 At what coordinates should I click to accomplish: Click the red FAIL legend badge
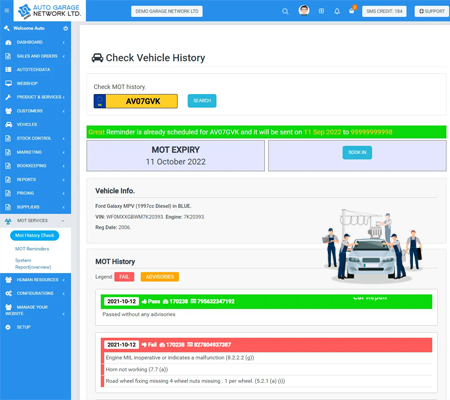[x=124, y=277]
